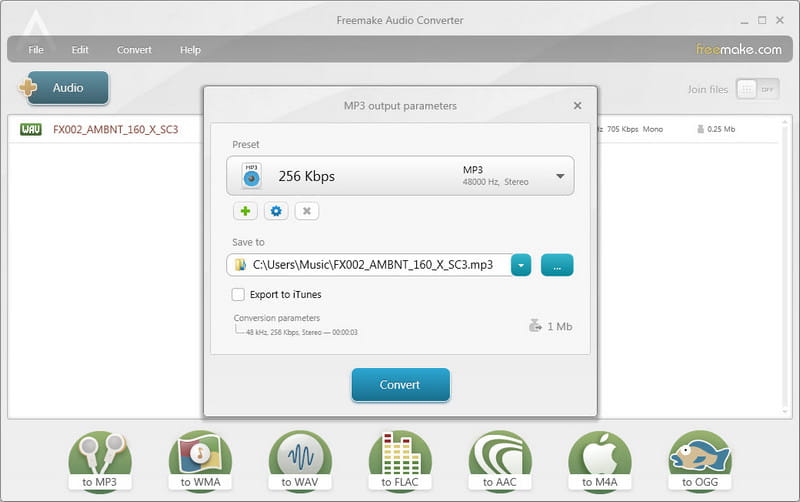This screenshot has height=502, width=800.
Task: Minimize the Freemake Audio Converter window
Action: pos(744,20)
